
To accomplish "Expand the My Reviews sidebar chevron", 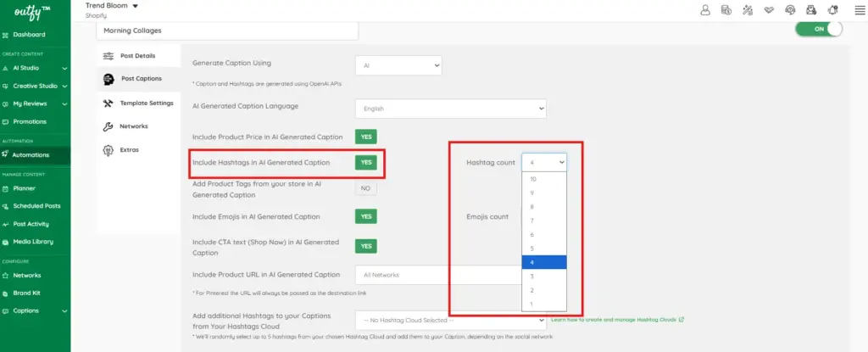I will (64, 104).
